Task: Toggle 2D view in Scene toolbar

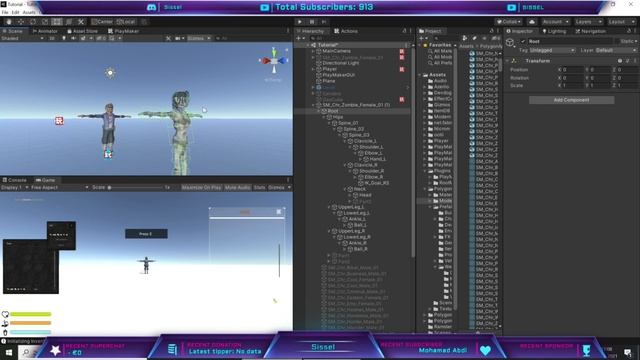Action: point(52,38)
